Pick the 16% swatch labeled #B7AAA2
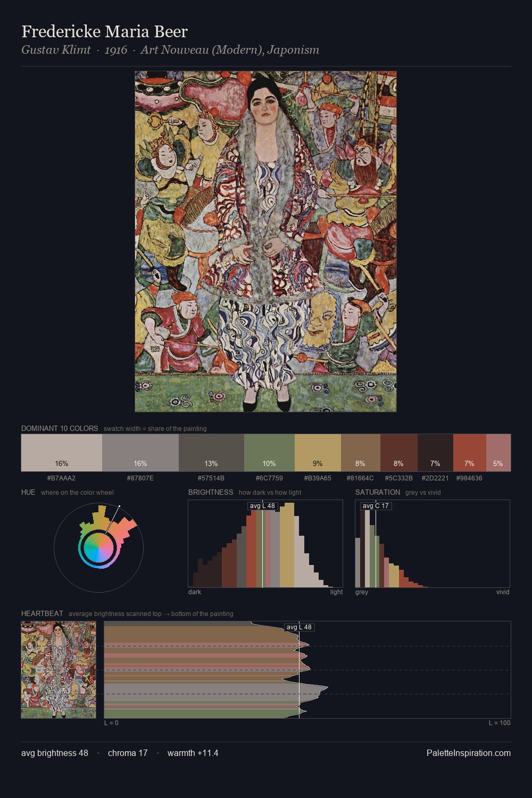The height and width of the screenshot is (798, 532). (62, 453)
